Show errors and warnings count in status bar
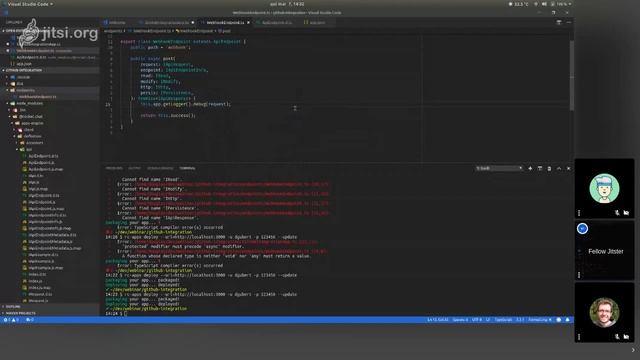Screen dimensions: 640x360 coord(11,320)
